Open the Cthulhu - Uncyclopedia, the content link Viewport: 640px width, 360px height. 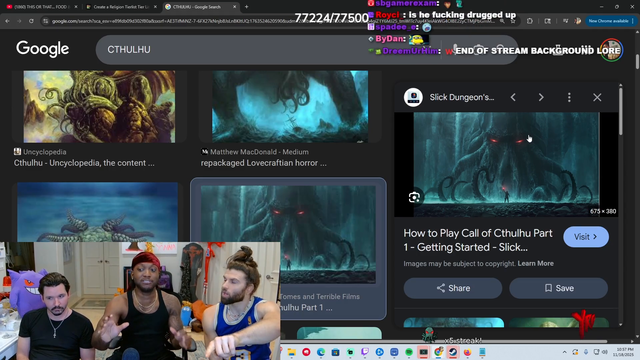(84, 163)
